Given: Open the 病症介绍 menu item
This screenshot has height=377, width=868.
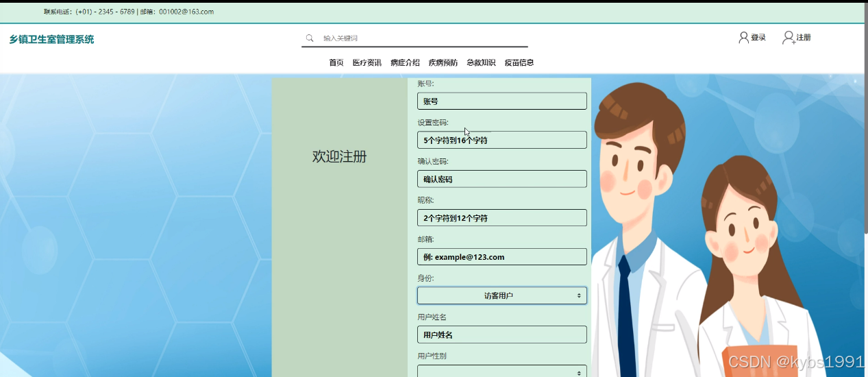Looking at the screenshot, I should pos(405,62).
